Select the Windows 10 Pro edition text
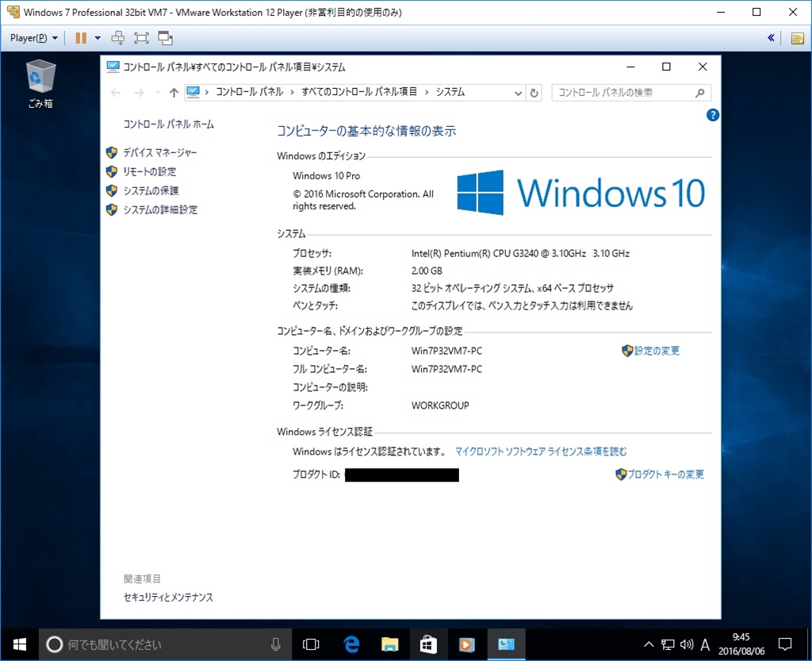The width and height of the screenshot is (812, 661). (x=326, y=176)
